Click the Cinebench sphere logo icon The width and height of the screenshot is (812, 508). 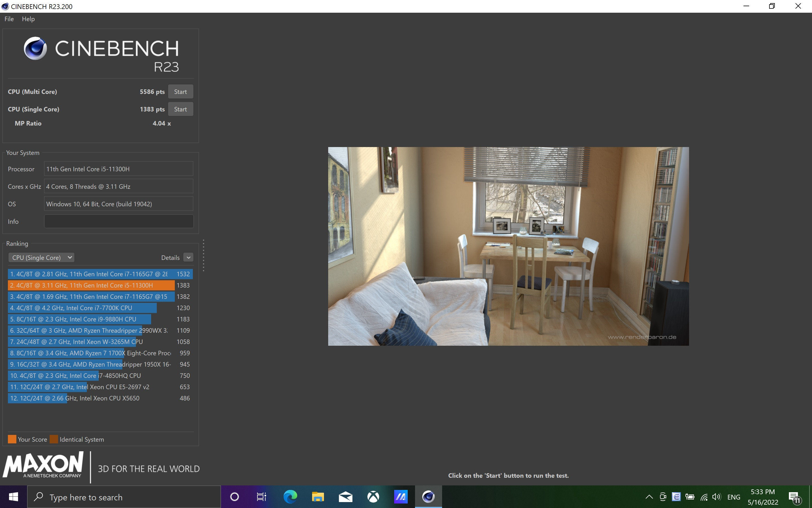click(x=35, y=48)
